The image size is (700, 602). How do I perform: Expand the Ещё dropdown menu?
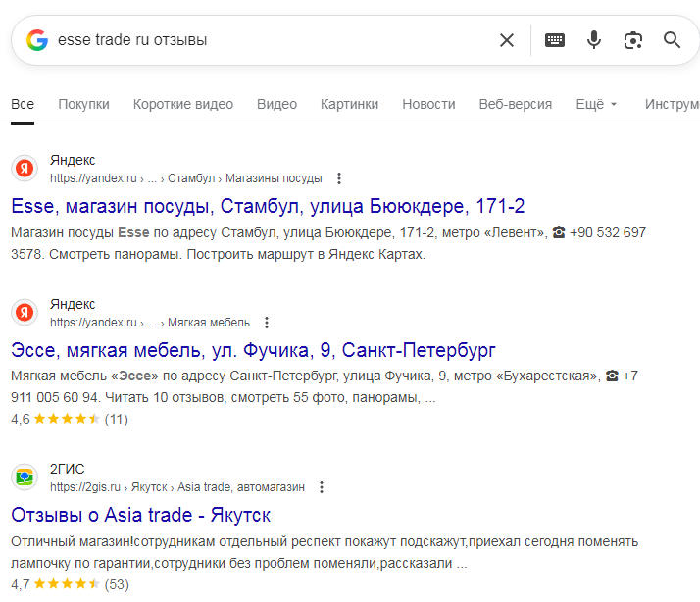[597, 104]
